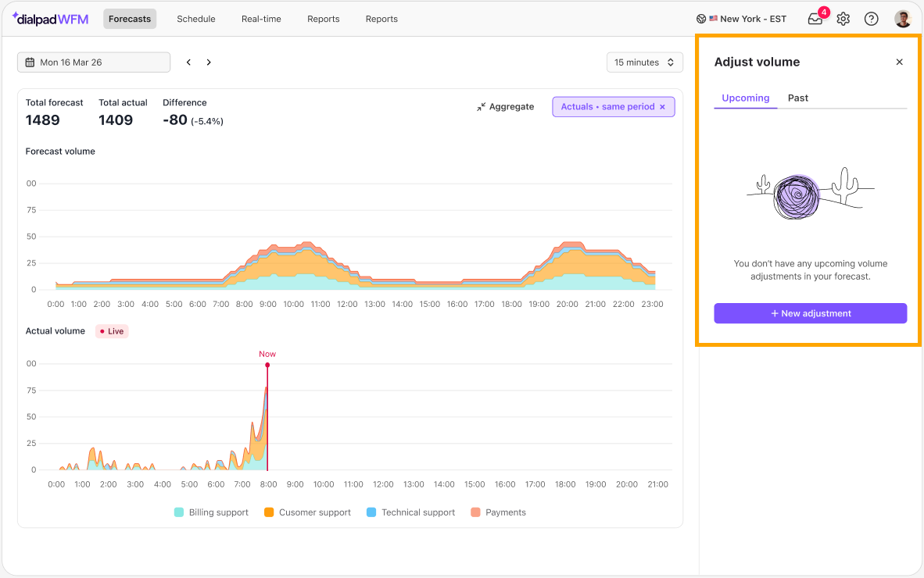Switch to the Past tab
This screenshot has width=924, height=578.
(798, 98)
